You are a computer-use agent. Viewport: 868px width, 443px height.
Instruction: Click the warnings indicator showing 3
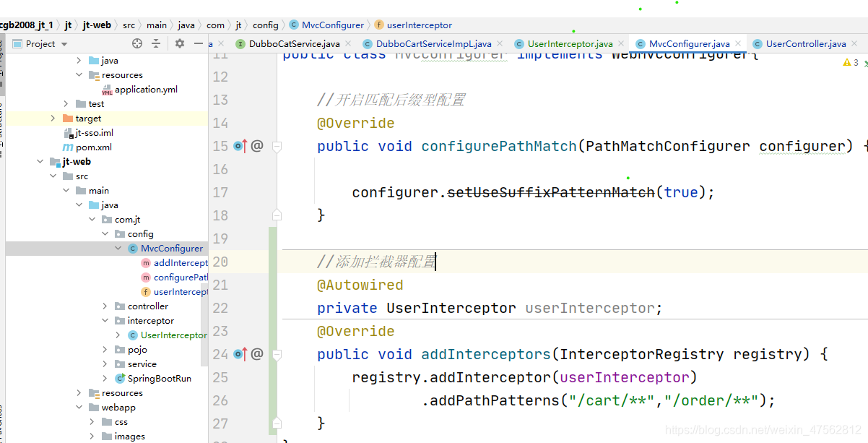tap(851, 63)
